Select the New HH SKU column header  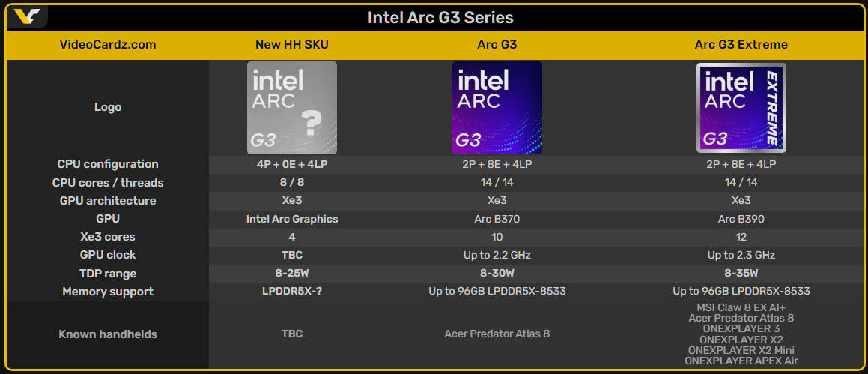point(292,45)
